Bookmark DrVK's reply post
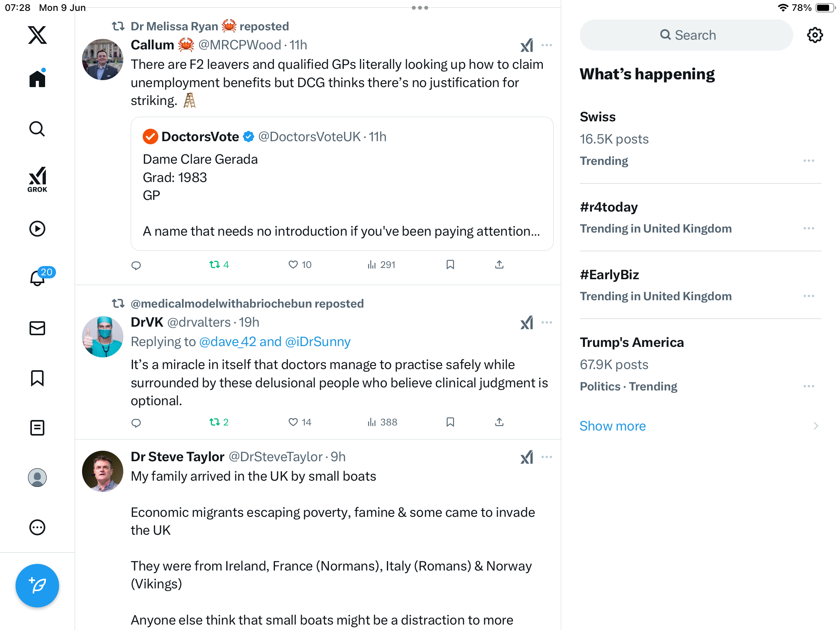 pyautogui.click(x=450, y=422)
